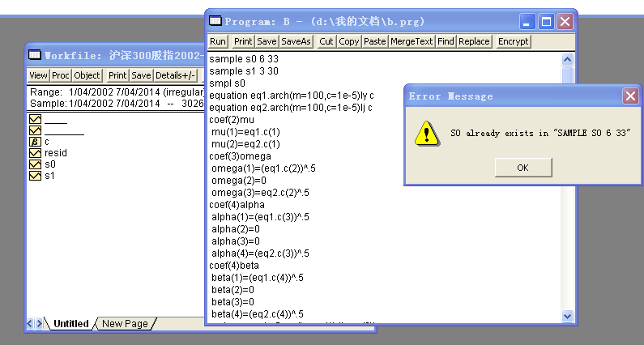This screenshot has width=644, height=345.
Task: Click the Copy button
Action: pos(348,41)
